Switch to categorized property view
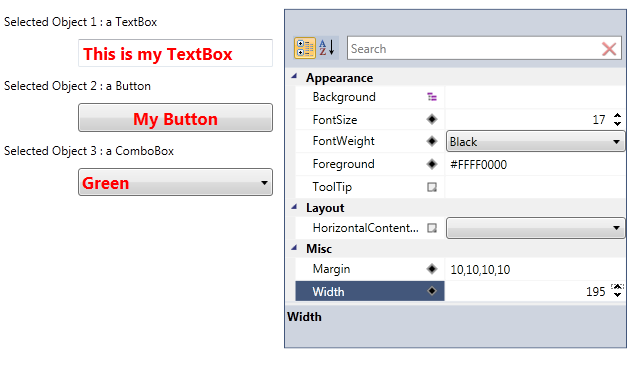The image size is (633, 365). pos(305,48)
